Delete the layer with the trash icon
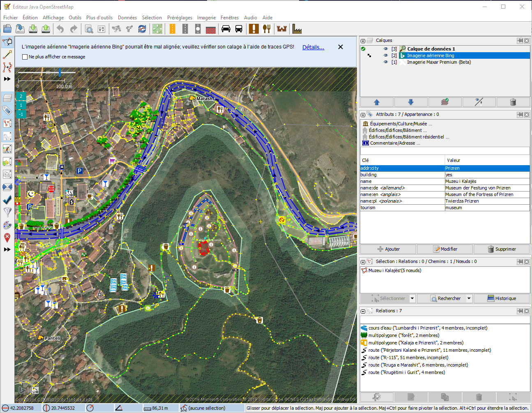The image size is (532, 413). [513, 102]
